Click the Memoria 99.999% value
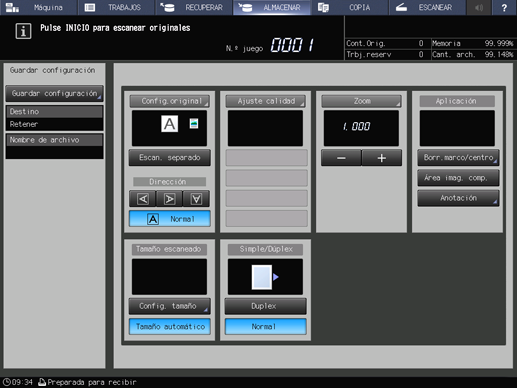 pos(499,43)
